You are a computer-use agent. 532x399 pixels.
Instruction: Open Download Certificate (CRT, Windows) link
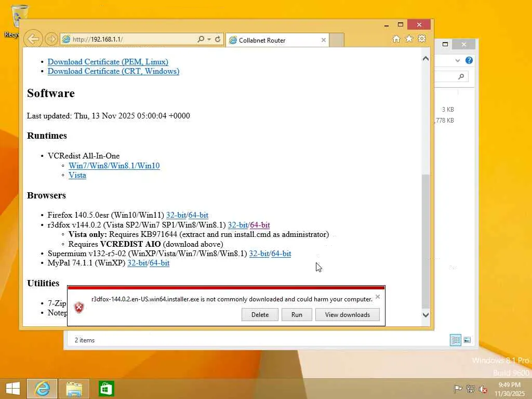(x=113, y=71)
